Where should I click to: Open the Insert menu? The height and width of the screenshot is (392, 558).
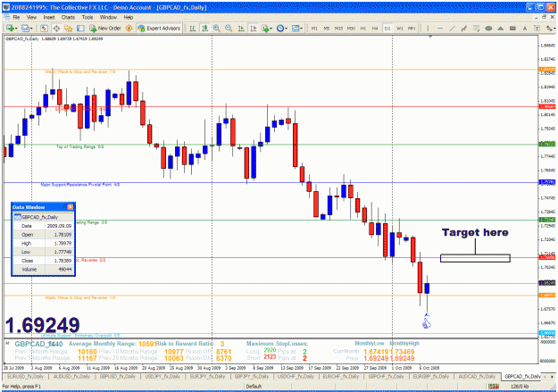coord(49,17)
